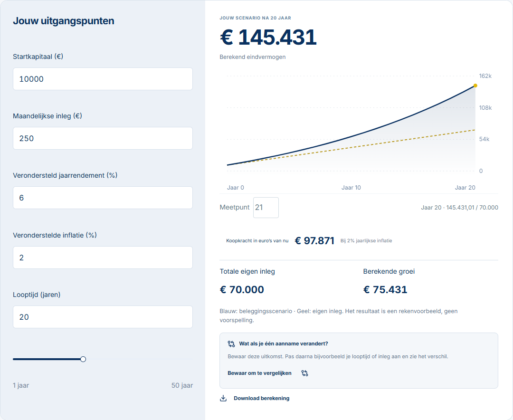Image resolution: width=513 pixels, height=420 pixels.
Task: Click 'Bij 2% jaarlijkse inflatie' note
Action: pyautogui.click(x=366, y=240)
